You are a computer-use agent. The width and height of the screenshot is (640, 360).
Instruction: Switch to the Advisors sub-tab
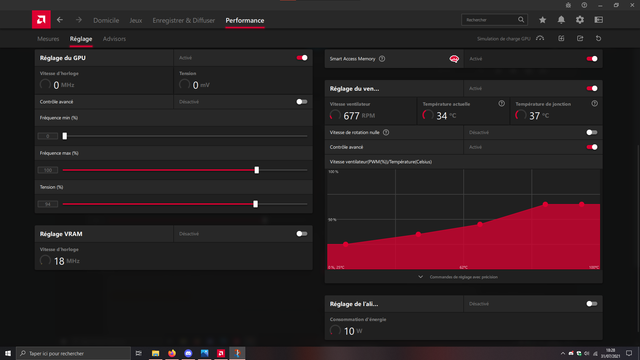pyautogui.click(x=114, y=39)
